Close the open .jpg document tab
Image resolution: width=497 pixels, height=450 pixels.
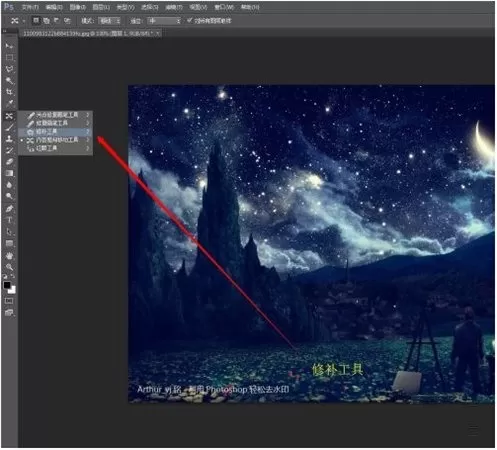[157, 33]
